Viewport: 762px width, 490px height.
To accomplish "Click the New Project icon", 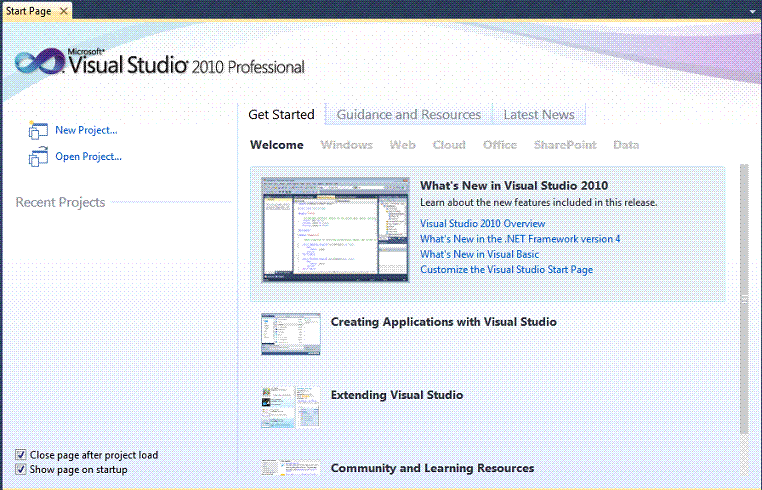I will (38, 130).
